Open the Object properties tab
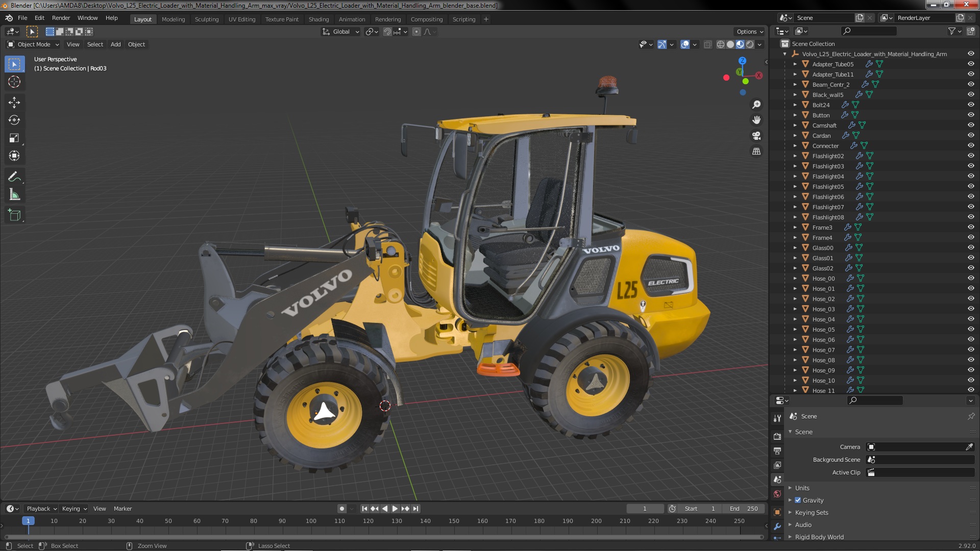The image size is (980, 551). pyautogui.click(x=777, y=512)
